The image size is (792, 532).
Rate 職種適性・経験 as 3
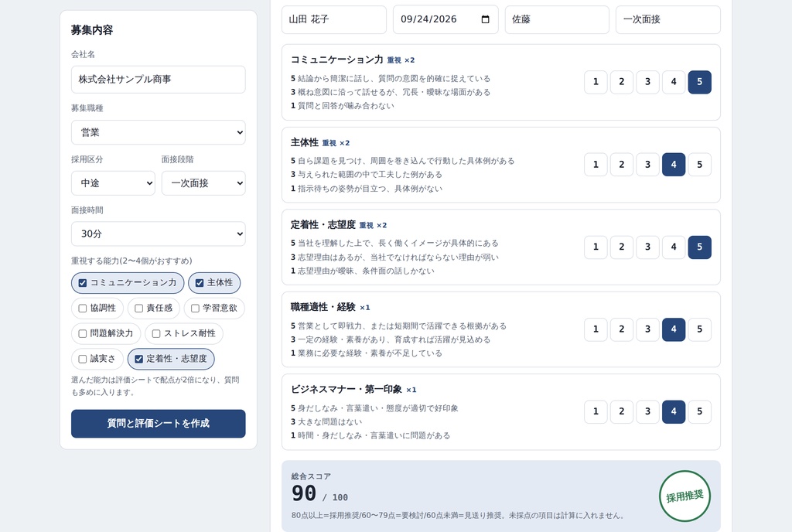pos(647,329)
